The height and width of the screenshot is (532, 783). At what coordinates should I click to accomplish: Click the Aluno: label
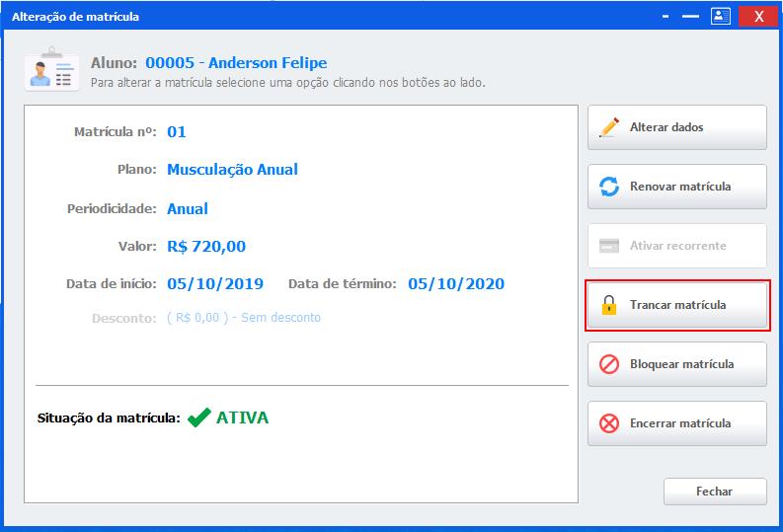[114, 63]
